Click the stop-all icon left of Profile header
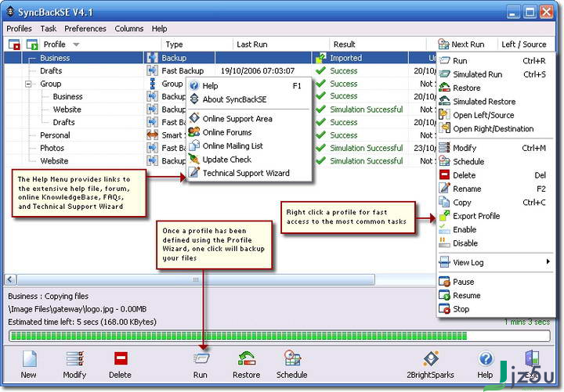This screenshot has width=564, height=392. [14, 45]
